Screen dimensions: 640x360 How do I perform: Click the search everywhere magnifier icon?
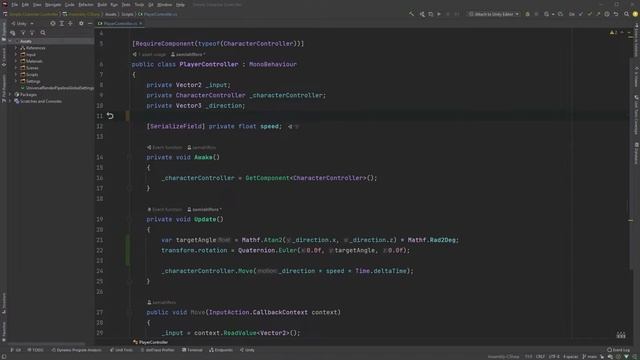(627, 14)
